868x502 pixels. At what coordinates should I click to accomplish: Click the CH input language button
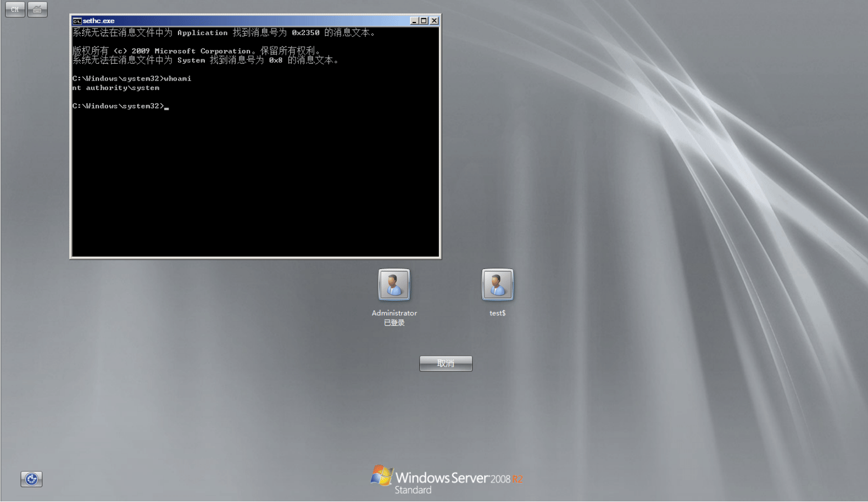(15, 9)
